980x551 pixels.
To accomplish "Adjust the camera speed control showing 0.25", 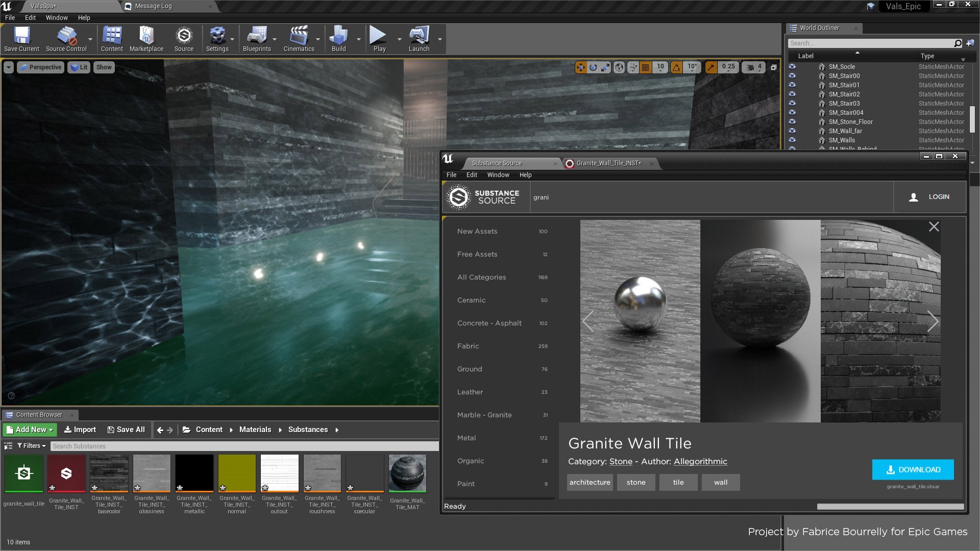I will point(728,67).
